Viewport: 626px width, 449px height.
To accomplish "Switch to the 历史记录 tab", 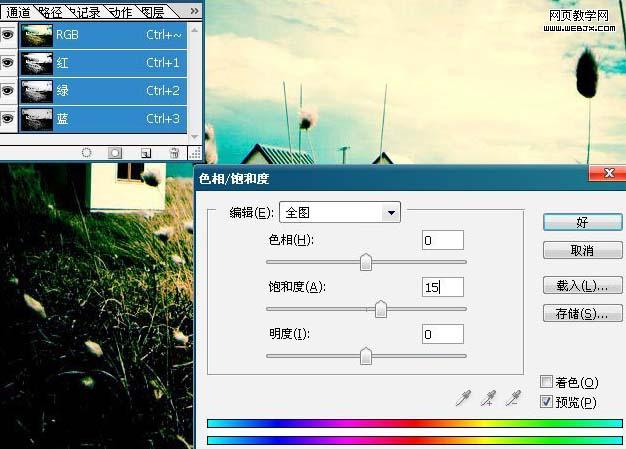I will (x=86, y=12).
